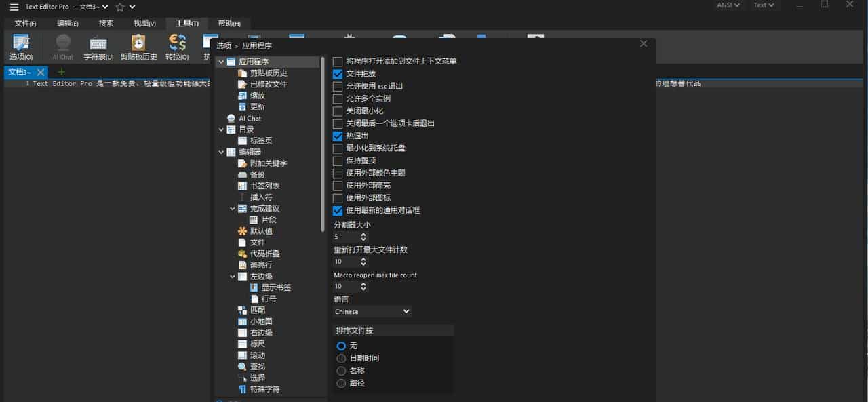The width and height of the screenshot is (868, 402).
Task: Uncheck the 文件拖放 option
Action: [337, 75]
